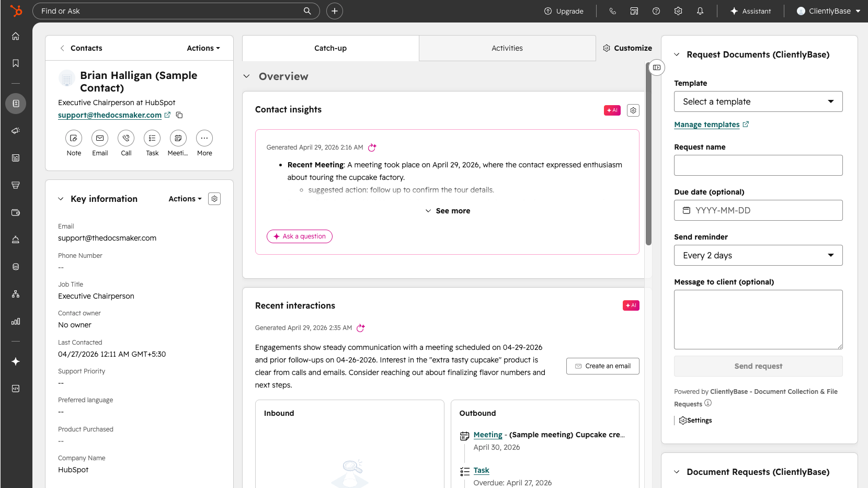Open the ClientlyBase Settings link
Image resolution: width=868 pixels, height=488 pixels.
pyautogui.click(x=695, y=421)
